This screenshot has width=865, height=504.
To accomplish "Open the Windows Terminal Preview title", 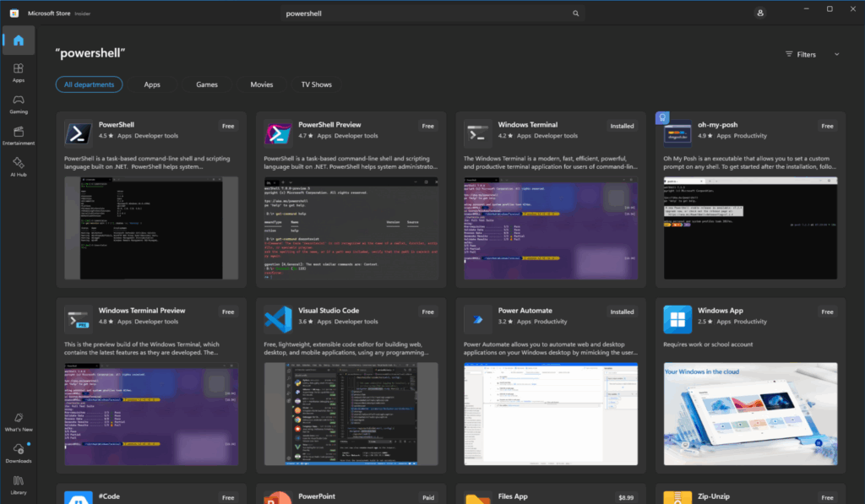I will [142, 311].
